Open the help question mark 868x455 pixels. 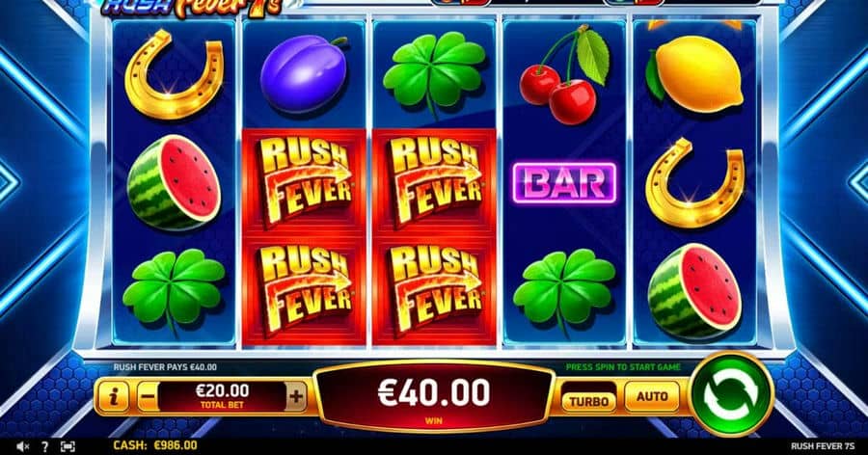tap(44, 446)
